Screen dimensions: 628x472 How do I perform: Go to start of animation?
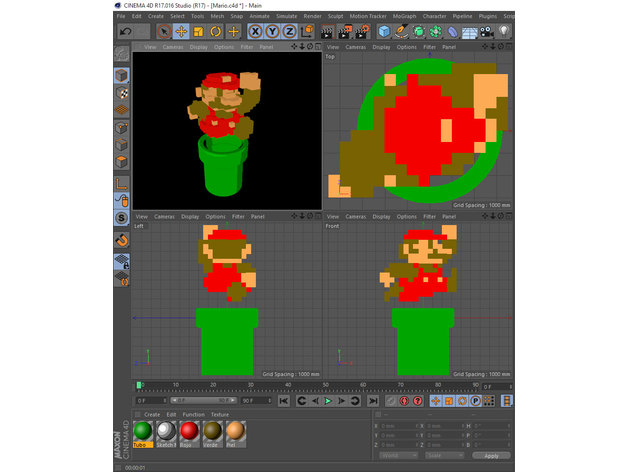pyautogui.click(x=284, y=401)
